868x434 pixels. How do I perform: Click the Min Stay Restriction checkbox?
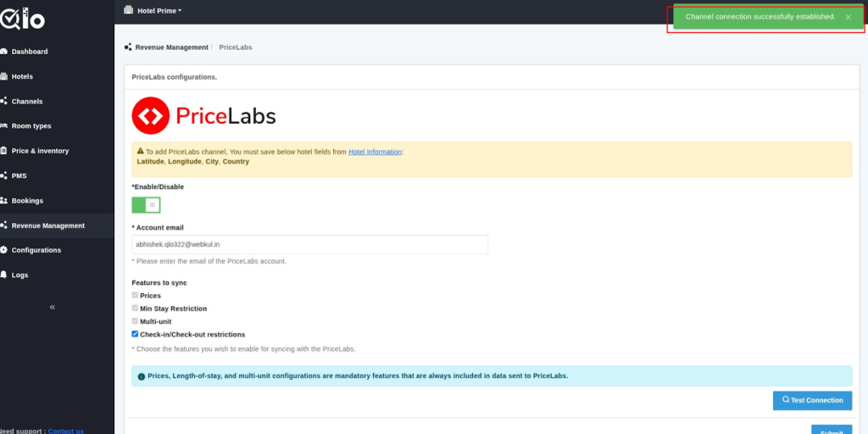(x=135, y=309)
